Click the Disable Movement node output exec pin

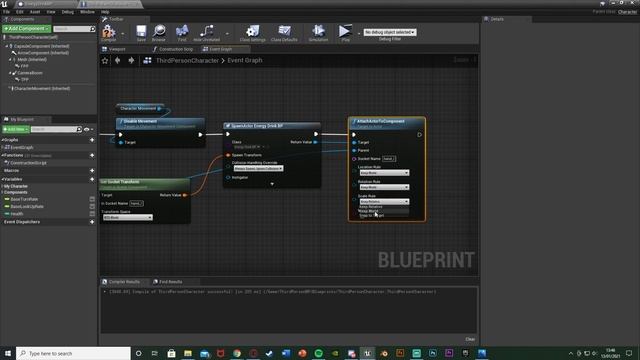click(x=200, y=135)
